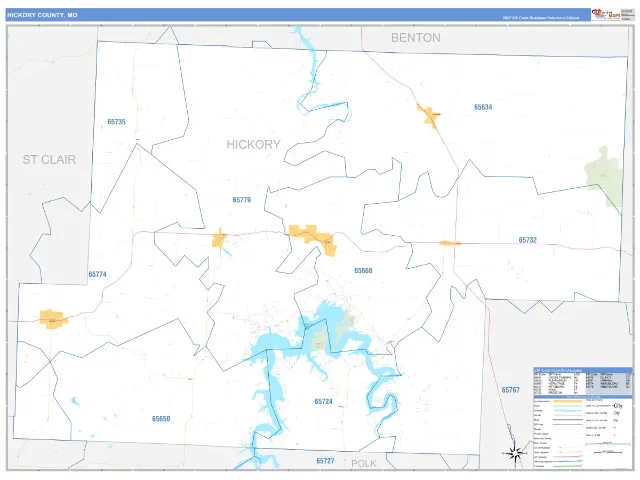Click the ZIP code label 65724

click(323, 402)
